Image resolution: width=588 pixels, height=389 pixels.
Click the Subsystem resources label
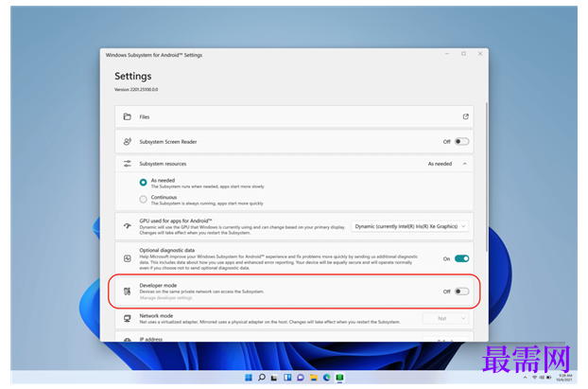point(163,164)
